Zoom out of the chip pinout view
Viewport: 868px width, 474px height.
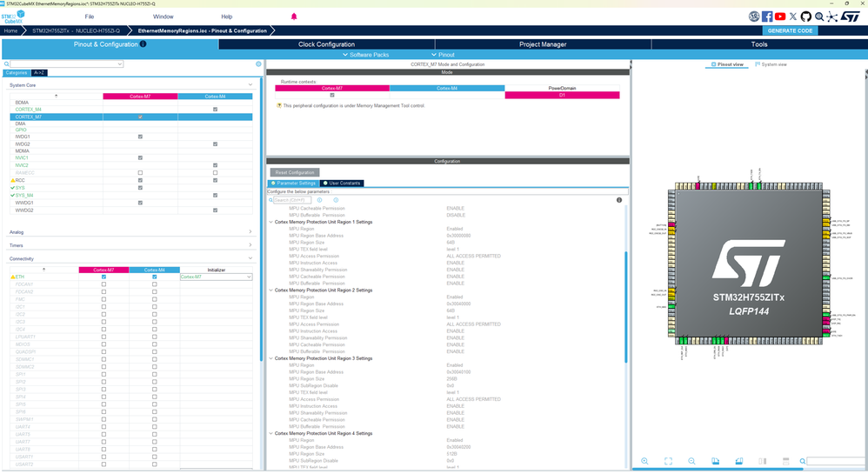tap(691, 461)
